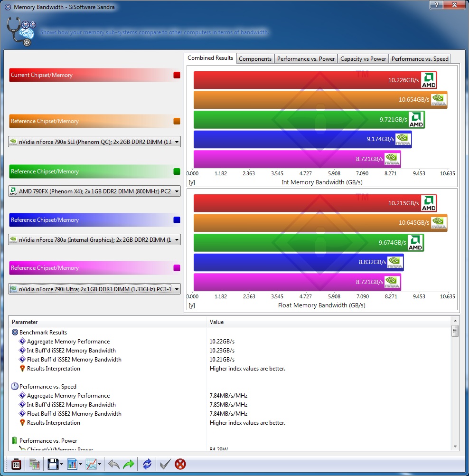469x476 pixels.
Task: Open the options settings toolbar icon
Action: (16, 464)
